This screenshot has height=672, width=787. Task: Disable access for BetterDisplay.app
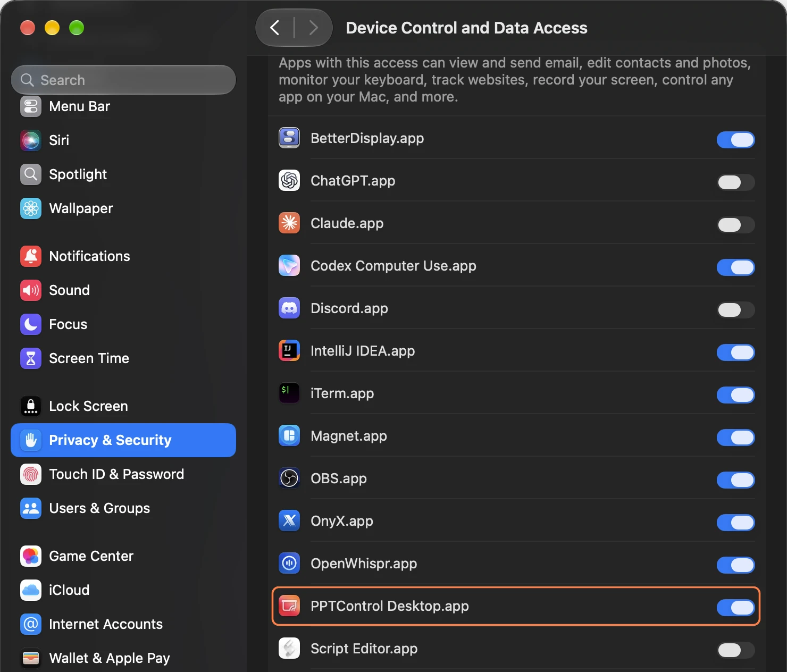[x=735, y=140]
